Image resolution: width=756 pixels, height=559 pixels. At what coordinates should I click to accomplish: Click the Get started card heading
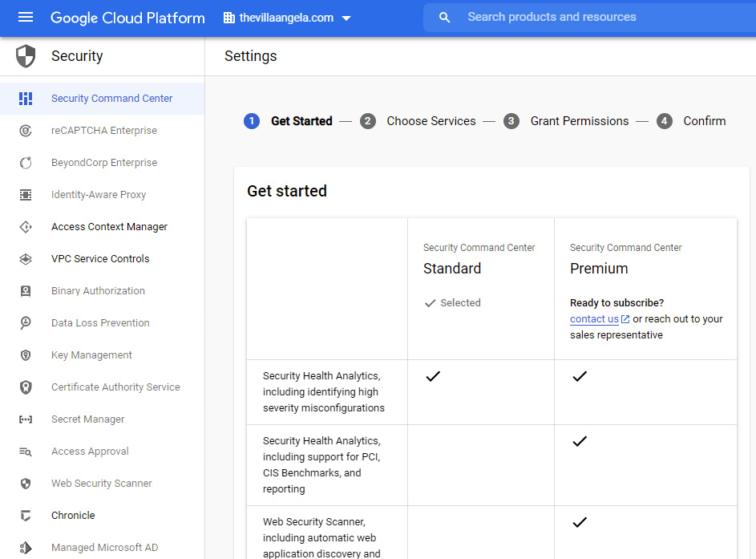tap(287, 191)
